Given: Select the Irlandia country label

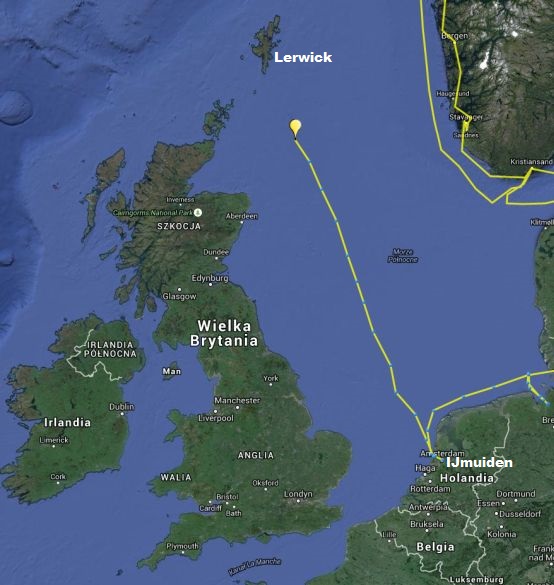Looking at the screenshot, I should [x=68, y=422].
